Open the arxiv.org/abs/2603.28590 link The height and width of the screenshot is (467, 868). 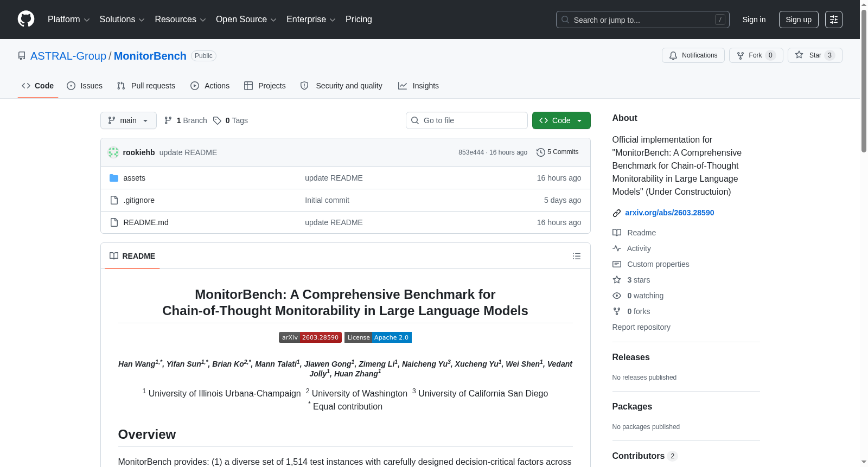669,213
